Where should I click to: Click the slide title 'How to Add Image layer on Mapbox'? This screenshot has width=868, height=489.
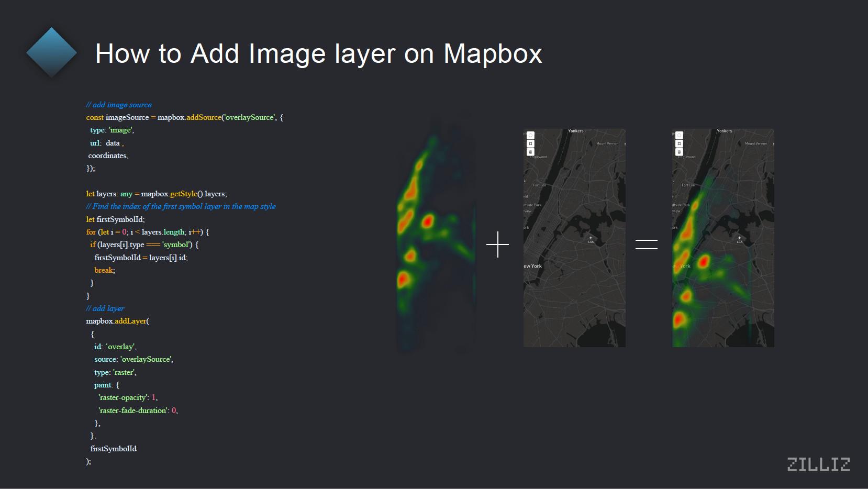click(x=318, y=53)
